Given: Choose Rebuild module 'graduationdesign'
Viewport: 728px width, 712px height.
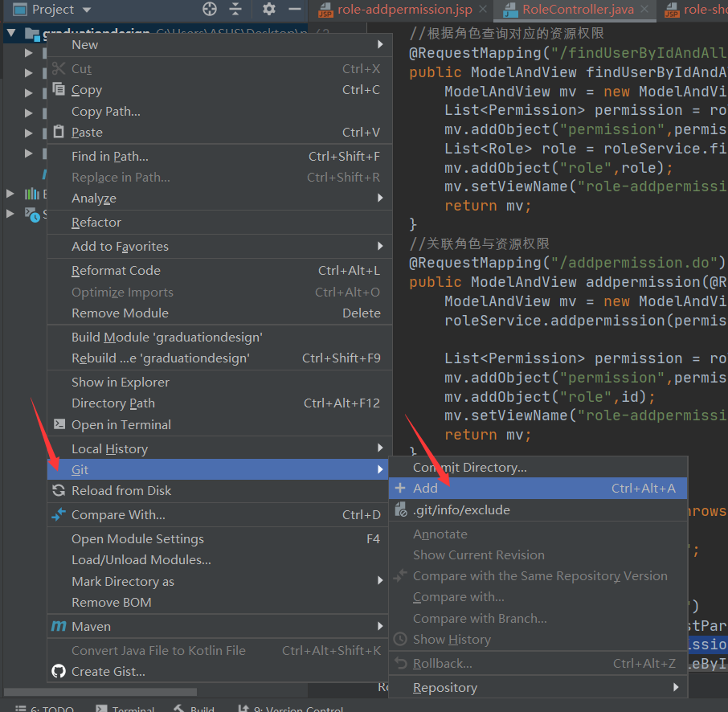Looking at the screenshot, I should click(x=219, y=358).
